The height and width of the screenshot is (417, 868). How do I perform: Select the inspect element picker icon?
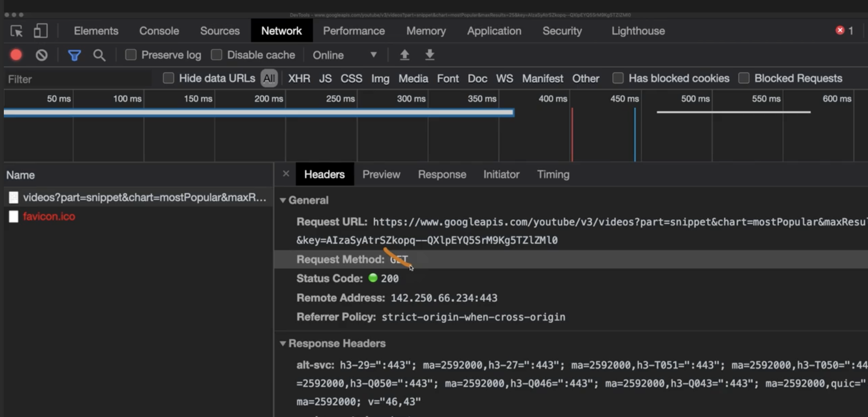coord(17,31)
